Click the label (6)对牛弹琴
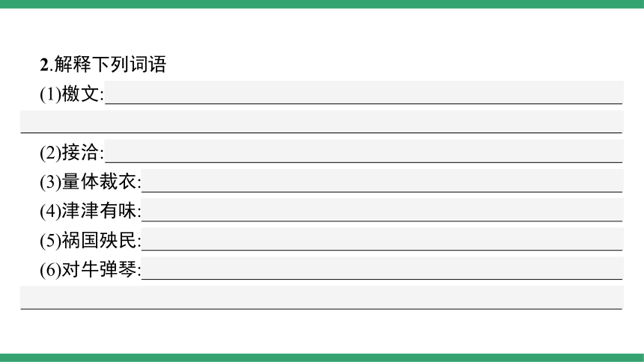Screen dimensions: 644x362 tap(90, 270)
